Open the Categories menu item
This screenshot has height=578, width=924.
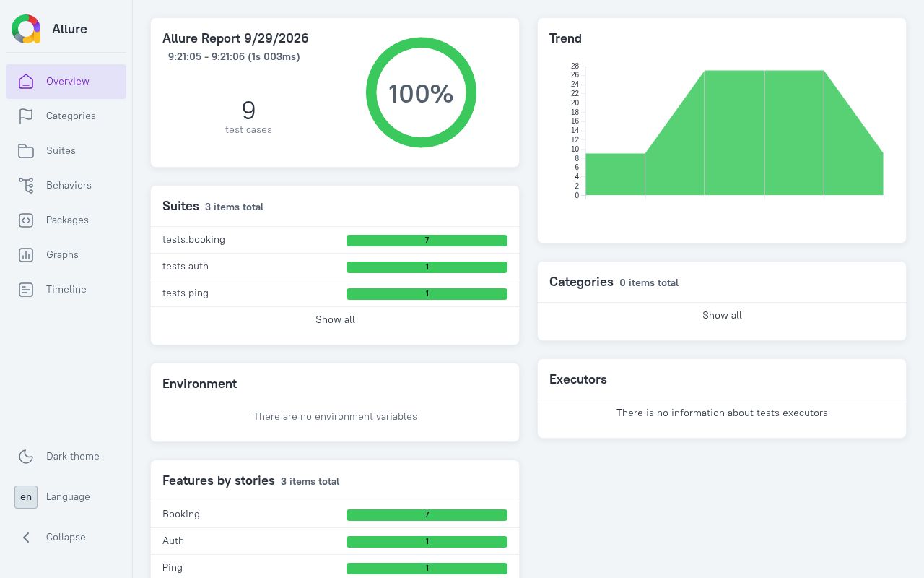coord(66,116)
